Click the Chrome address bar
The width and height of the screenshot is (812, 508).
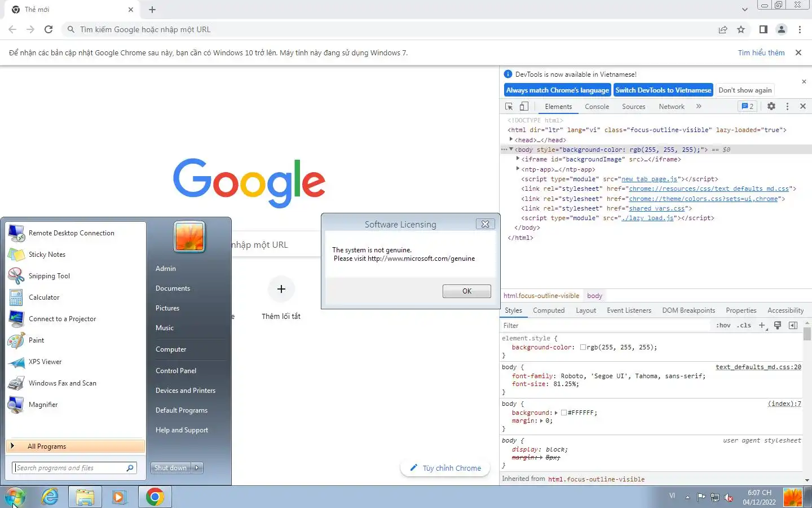pyautogui.click(x=389, y=29)
